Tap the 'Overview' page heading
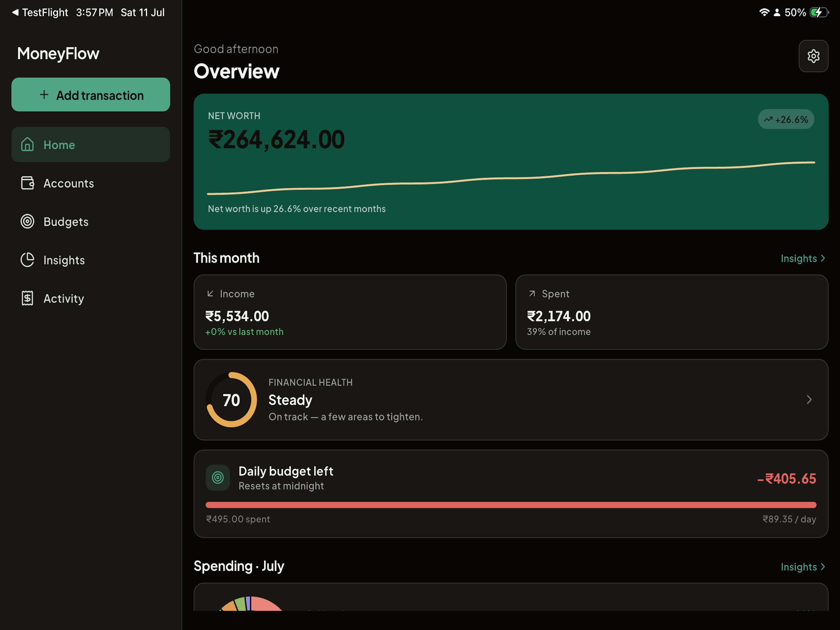This screenshot has height=630, width=840. click(236, 71)
